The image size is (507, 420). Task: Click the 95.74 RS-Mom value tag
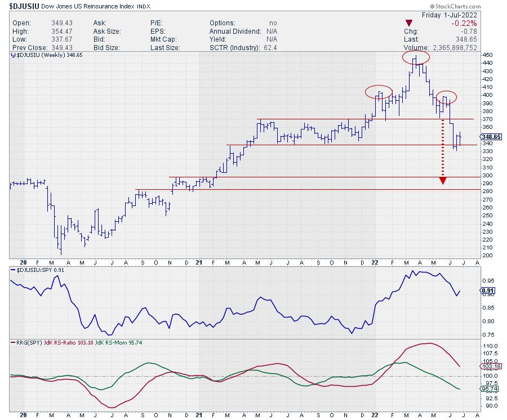coord(489,389)
